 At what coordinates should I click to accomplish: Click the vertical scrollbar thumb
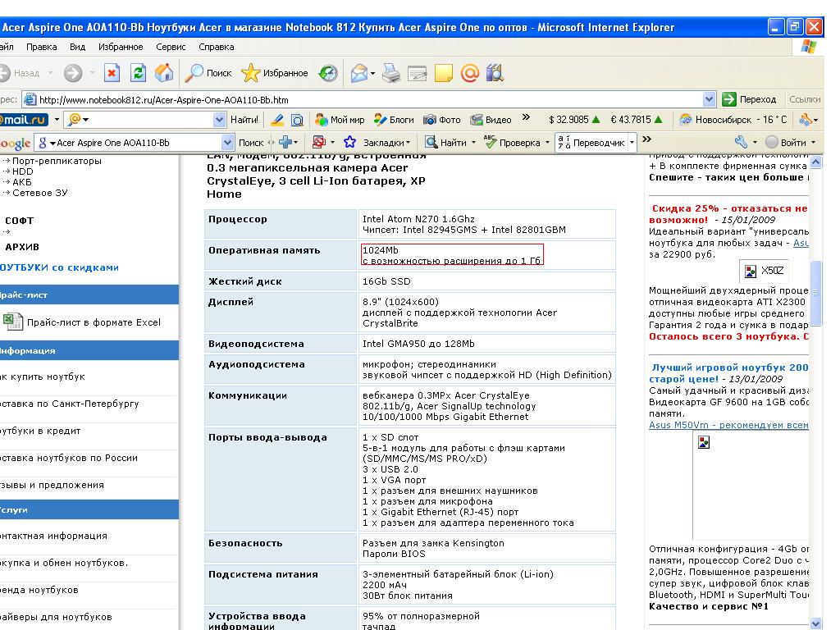click(815, 293)
